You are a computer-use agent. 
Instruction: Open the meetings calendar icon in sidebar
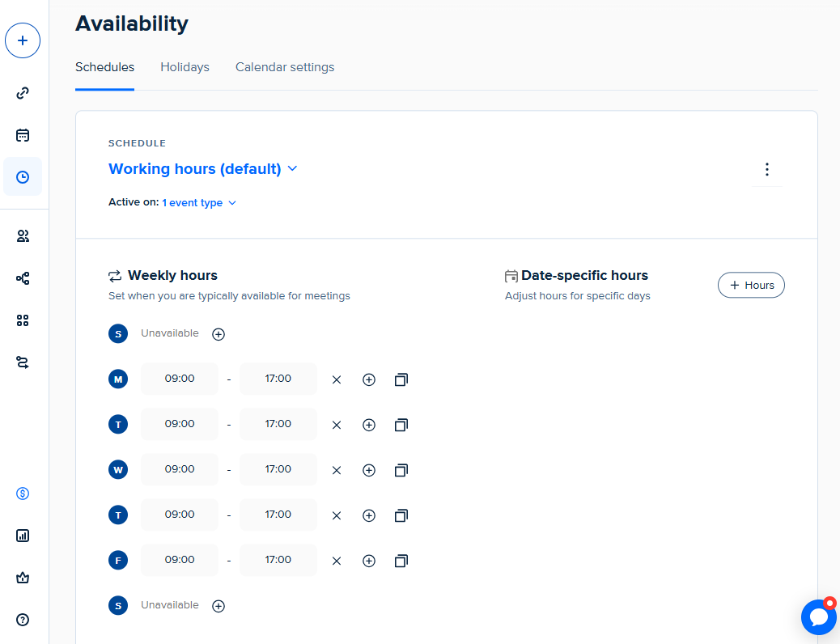coord(23,135)
